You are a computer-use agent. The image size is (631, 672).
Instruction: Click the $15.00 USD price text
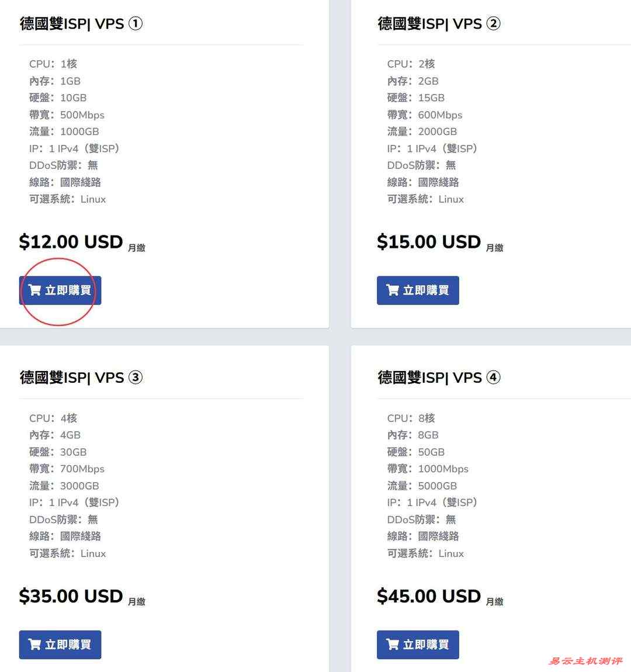[428, 242]
